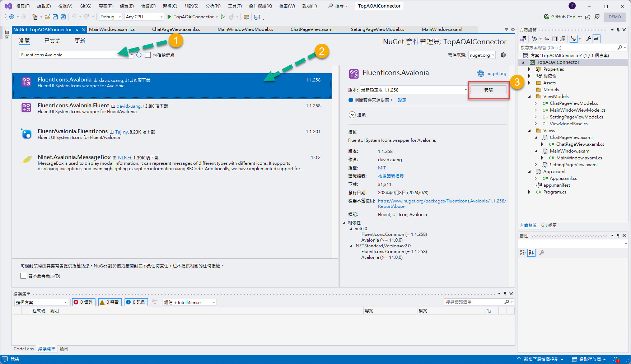631x364 pixels.
Task: Click Sync with Active Document icon
Action: click(546, 39)
